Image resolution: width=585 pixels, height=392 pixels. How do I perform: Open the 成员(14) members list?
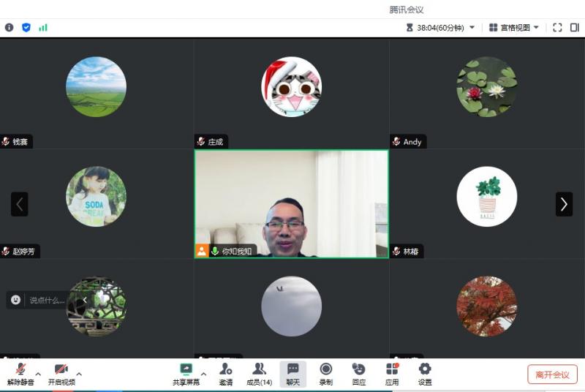tap(259, 374)
